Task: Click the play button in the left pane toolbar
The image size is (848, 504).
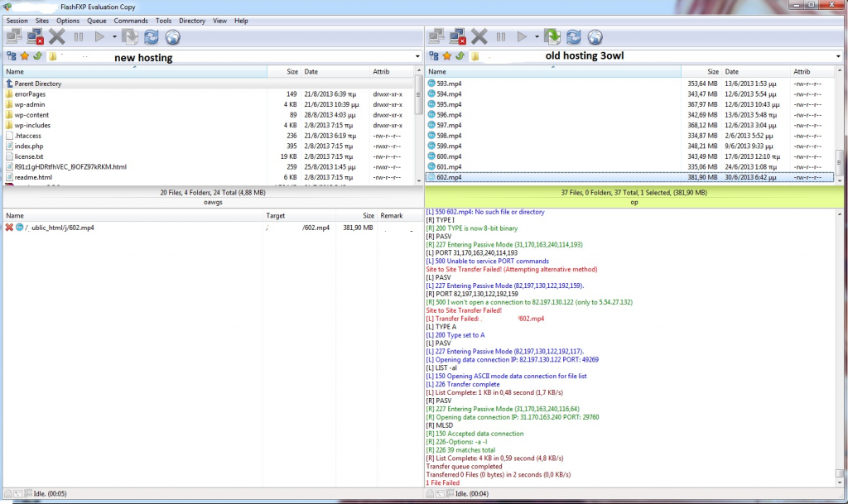Action: click(x=99, y=36)
